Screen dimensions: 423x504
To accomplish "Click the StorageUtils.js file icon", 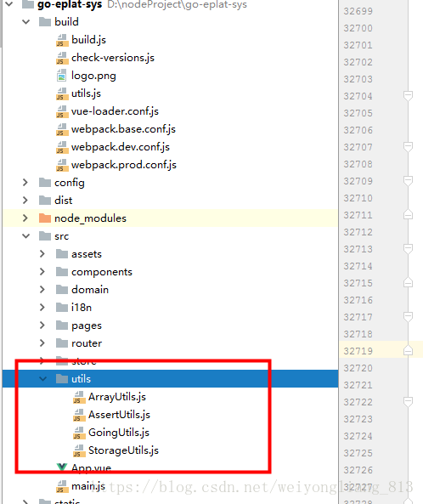I will [x=79, y=451].
